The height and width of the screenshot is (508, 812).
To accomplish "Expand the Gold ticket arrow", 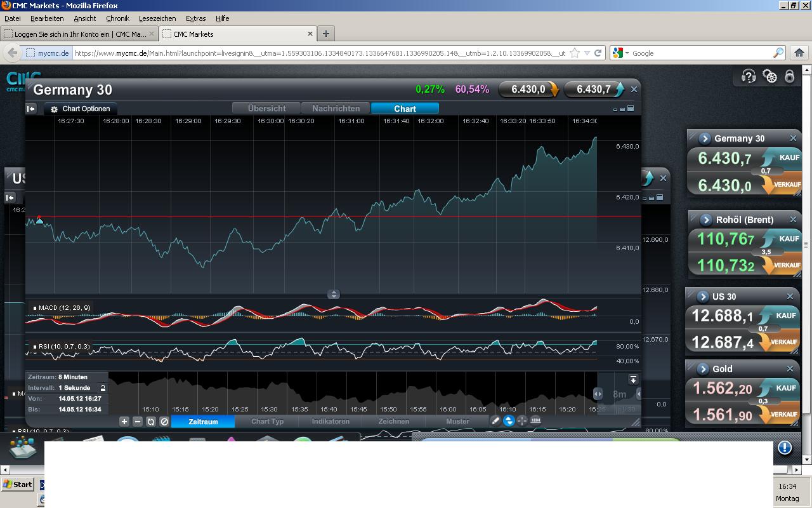I will (703, 369).
